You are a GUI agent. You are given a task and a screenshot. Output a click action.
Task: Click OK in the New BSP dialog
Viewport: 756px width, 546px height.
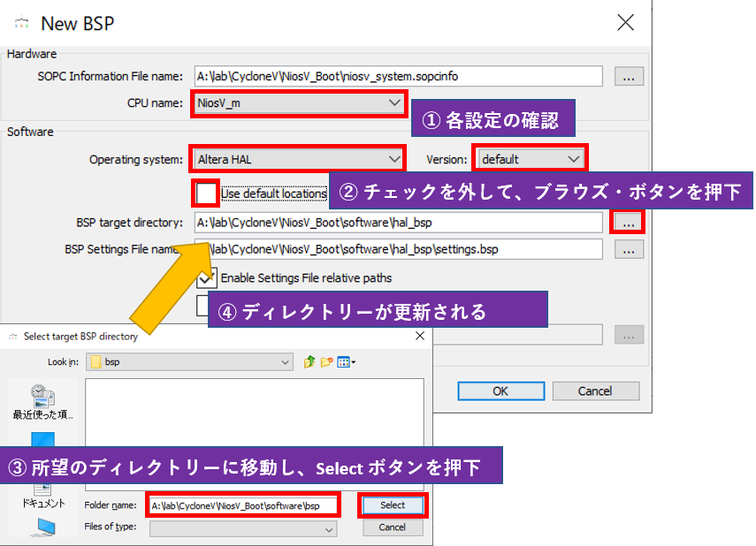click(500, 391)
